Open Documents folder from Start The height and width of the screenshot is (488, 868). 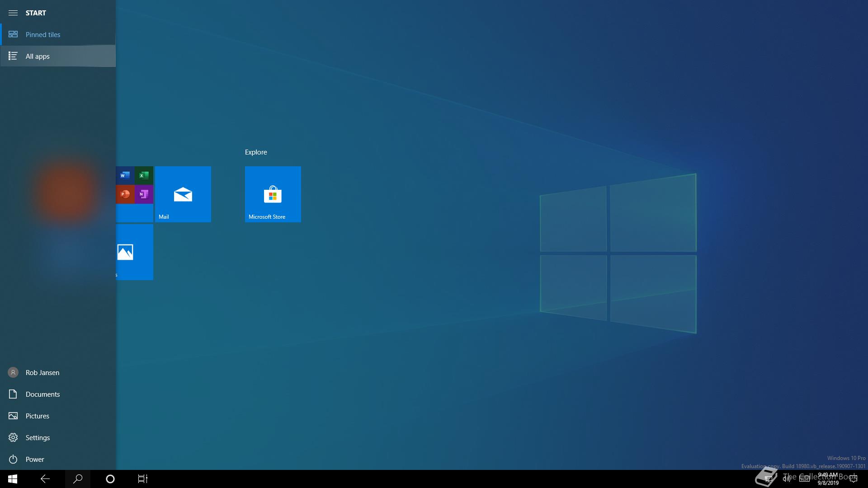tap(42, 394)
